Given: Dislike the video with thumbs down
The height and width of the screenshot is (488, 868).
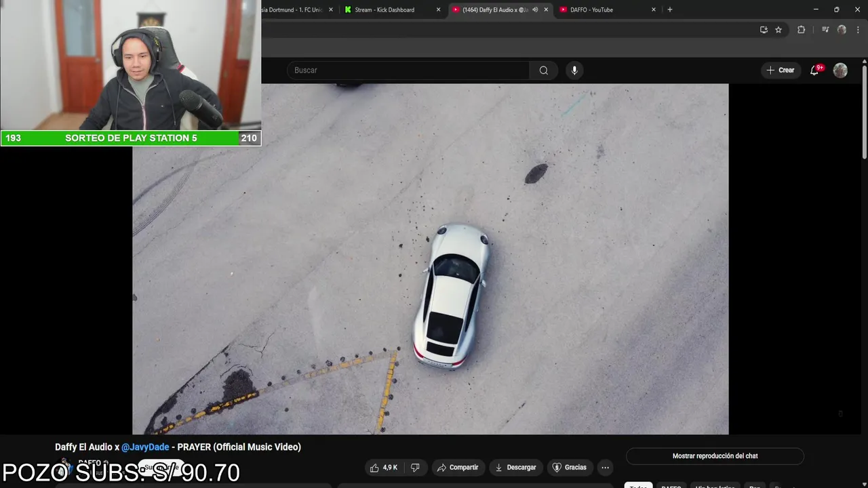Looking at the screenshot, I should tap(415, 468).
